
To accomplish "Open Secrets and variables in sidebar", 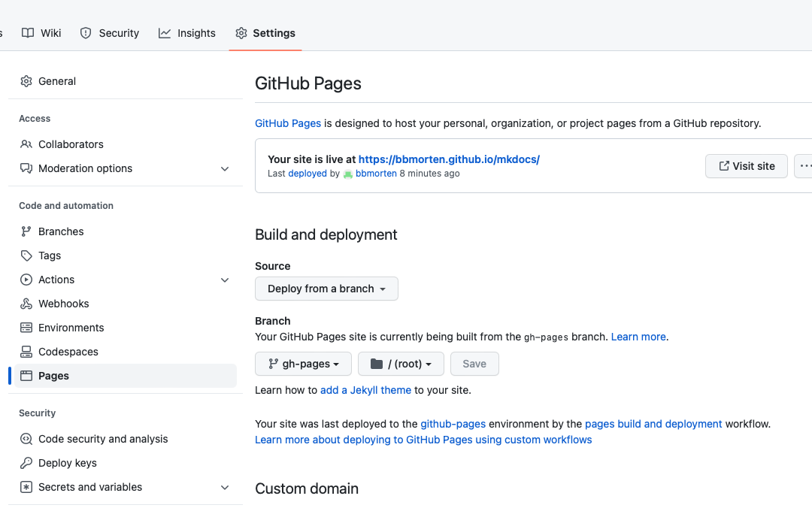I will (126, 487).
